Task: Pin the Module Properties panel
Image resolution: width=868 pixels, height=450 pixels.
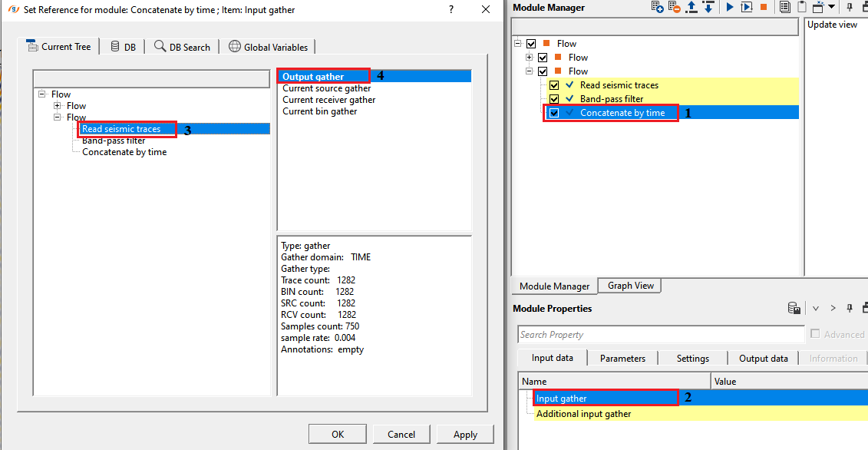Action: tap(850, 308)
